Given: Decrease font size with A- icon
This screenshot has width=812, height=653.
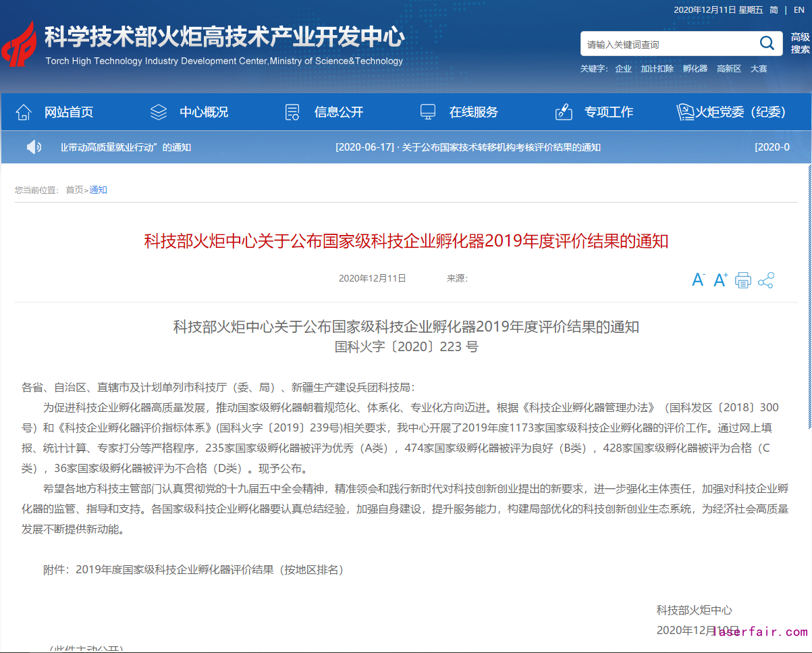Looking at the screenshot, I should (699, 280).
